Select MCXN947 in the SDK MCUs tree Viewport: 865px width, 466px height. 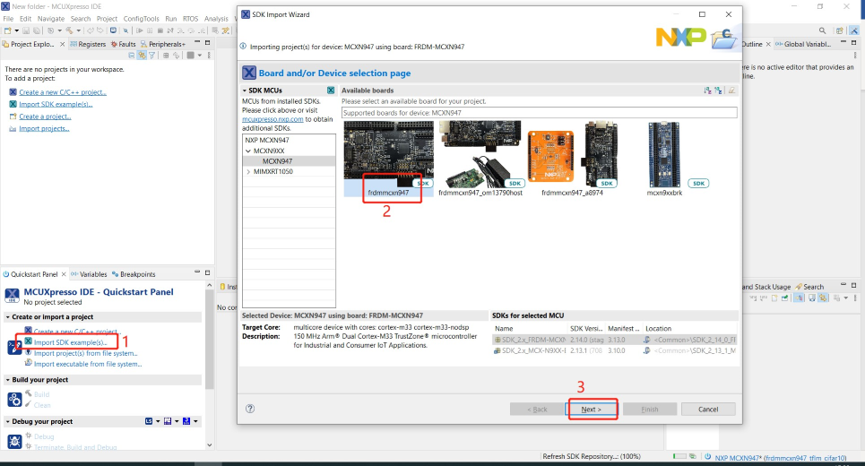point(277,161)
